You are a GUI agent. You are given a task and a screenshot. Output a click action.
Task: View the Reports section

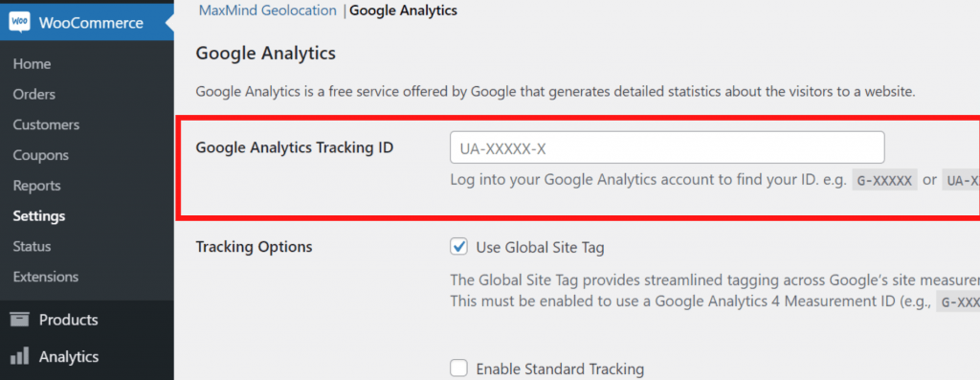coord(37,186)
